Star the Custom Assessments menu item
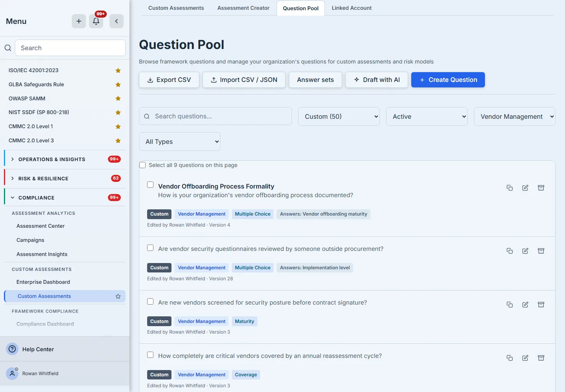The width and height of the screenshot is (565, 392). tap(118, 296)
